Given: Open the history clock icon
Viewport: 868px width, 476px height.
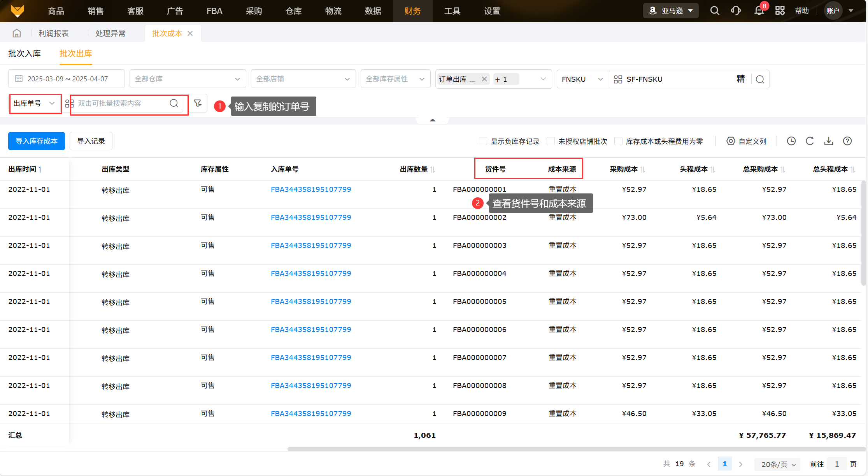Looking at the screenshot, I should [791, 141].
